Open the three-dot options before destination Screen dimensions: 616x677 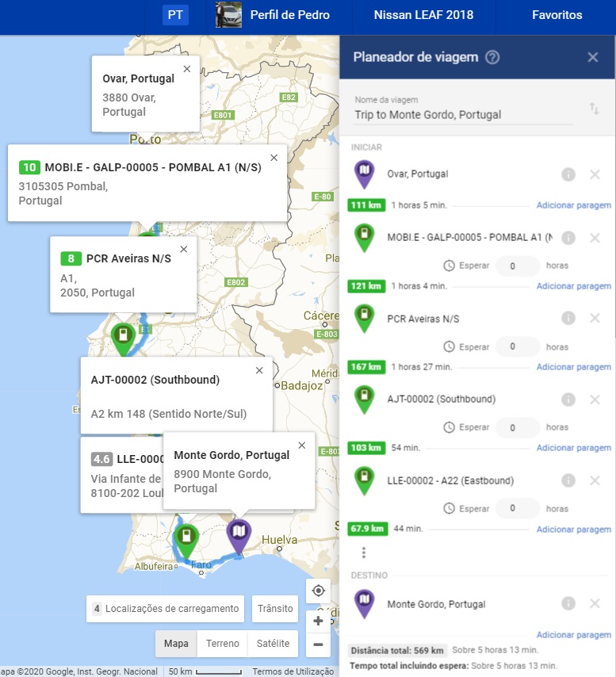pos(364,553)
